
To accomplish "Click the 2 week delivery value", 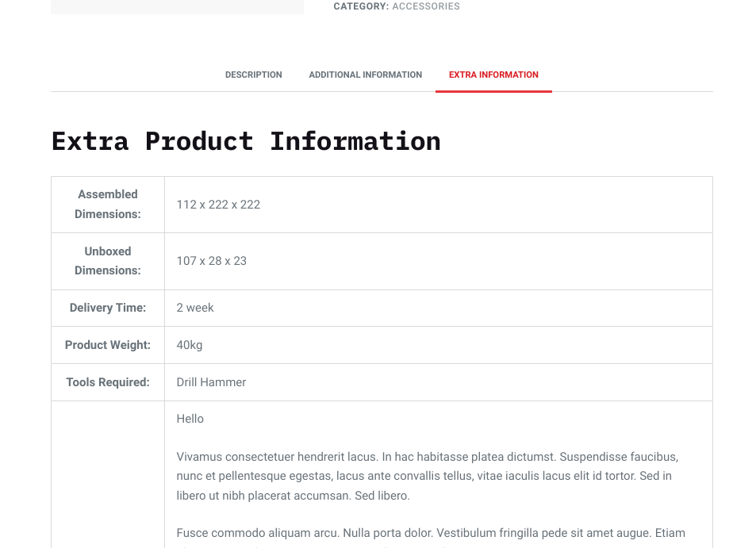I will click(x=195, y=308).
